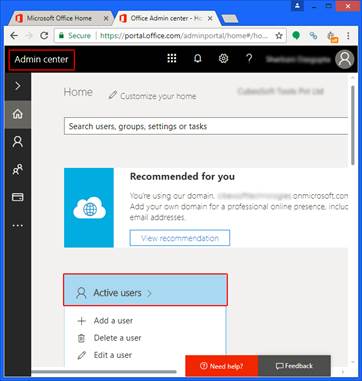Screen dimensions: 362x381
Task: Bookmark this page with the star icon
Action: pos(279,36)
